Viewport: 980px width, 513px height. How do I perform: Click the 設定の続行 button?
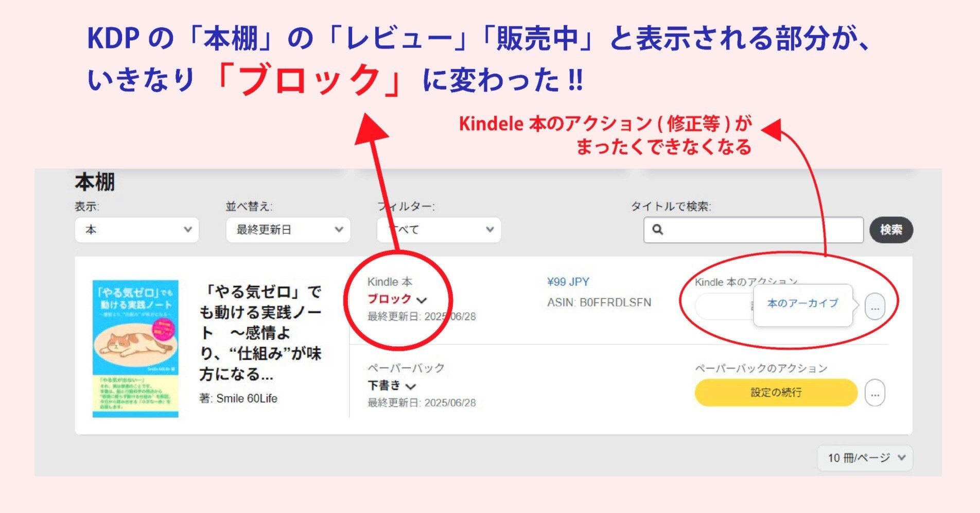coord(776,392)
